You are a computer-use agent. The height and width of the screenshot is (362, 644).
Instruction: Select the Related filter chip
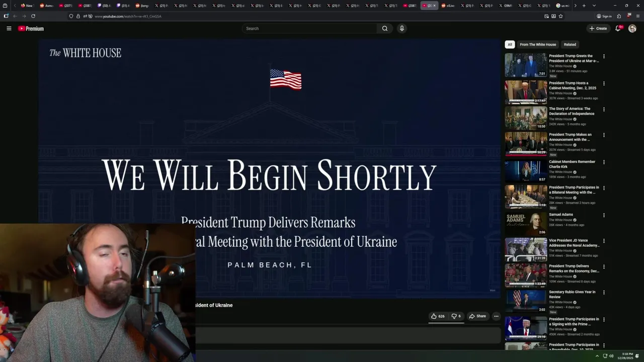[570, 44]
